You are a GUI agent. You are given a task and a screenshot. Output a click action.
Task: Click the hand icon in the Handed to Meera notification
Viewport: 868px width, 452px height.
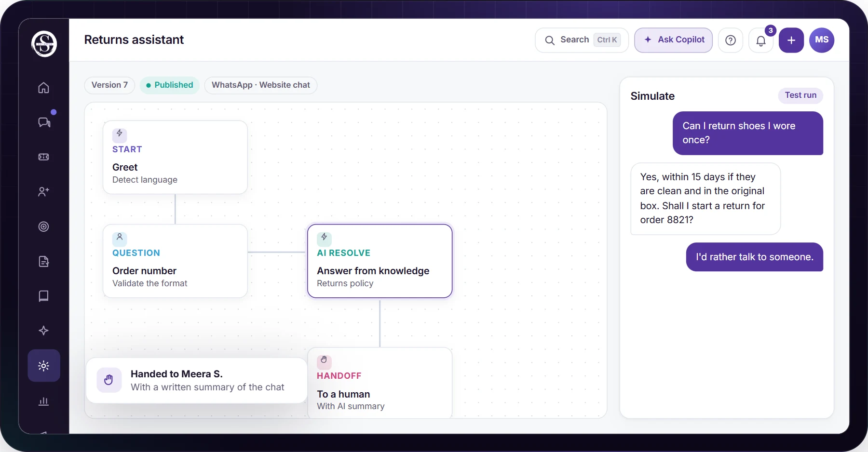pyautogui.click(x=109, y=380)
